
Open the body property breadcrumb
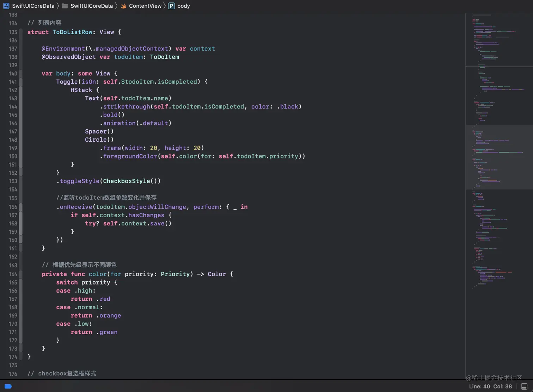(x=179, y=6)
